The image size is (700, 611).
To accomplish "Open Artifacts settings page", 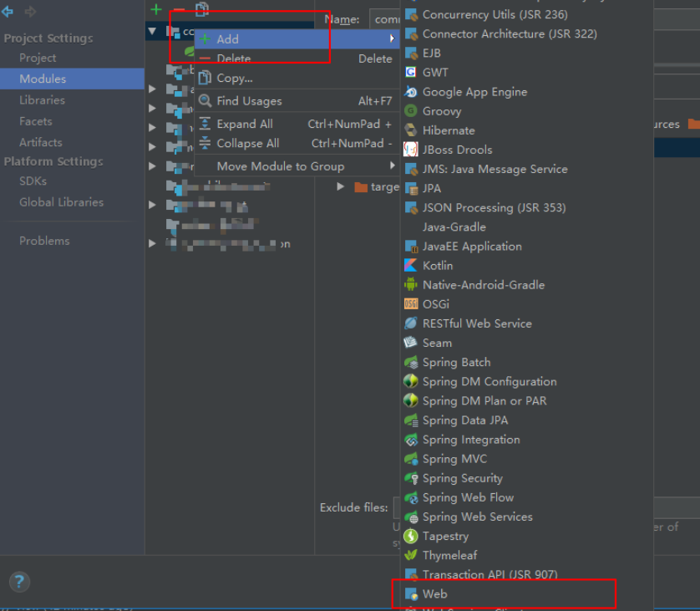I will (x=41, y=142).
